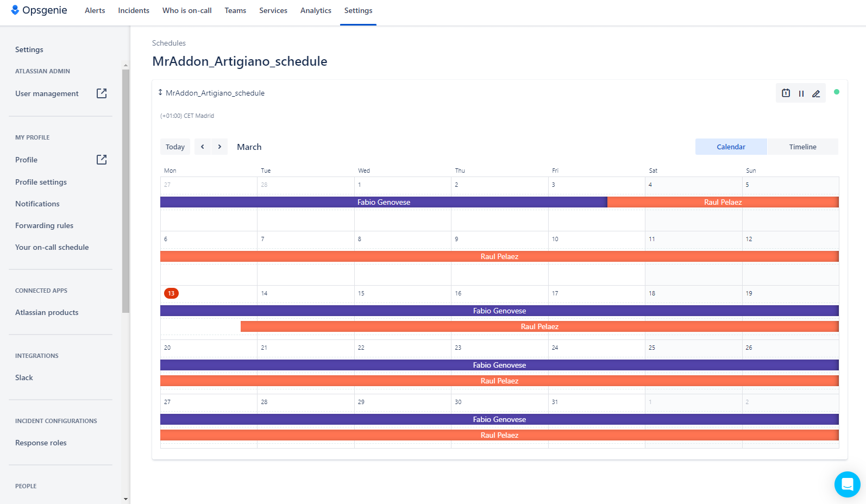Open Response roles in sidebar
866x504 pixels.
click(x=41, y=443)
